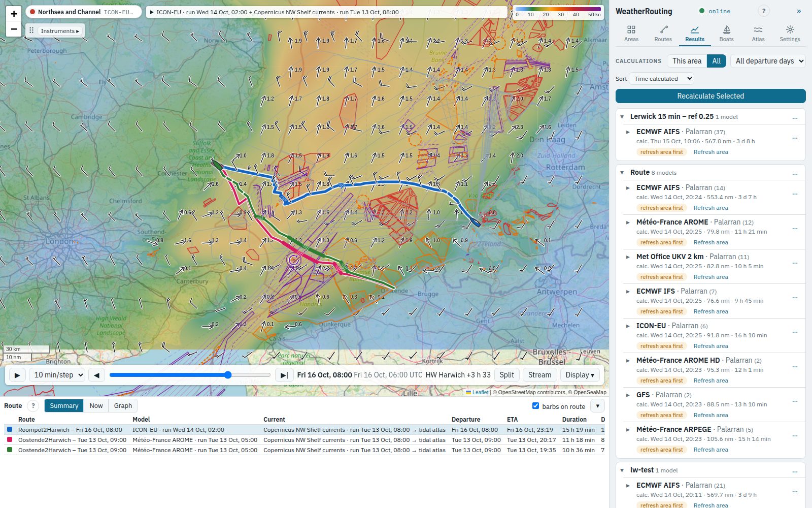Screen dimensions: 812x508
Task: Open the Settings panel
Action: coord(790,34)
